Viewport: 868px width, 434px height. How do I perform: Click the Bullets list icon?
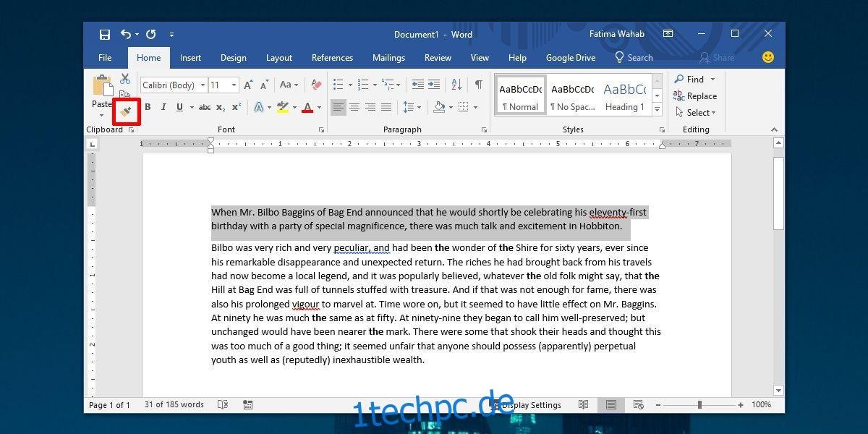click(338, 85)
